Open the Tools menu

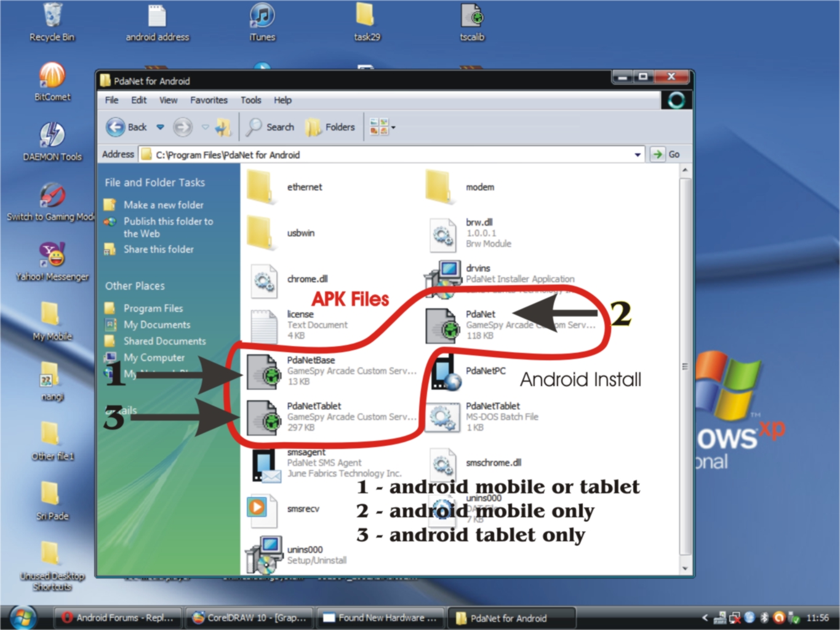click(x=250, y=100)
